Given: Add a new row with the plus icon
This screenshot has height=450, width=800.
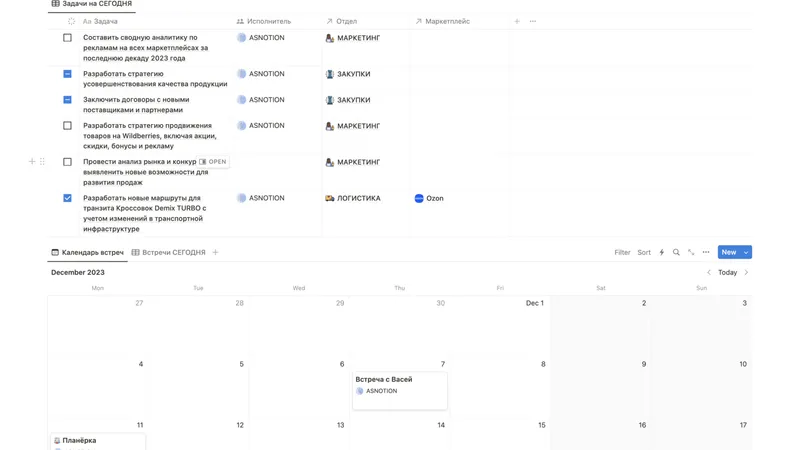Looking at the screenshot, I should click(x=32, y=162).
